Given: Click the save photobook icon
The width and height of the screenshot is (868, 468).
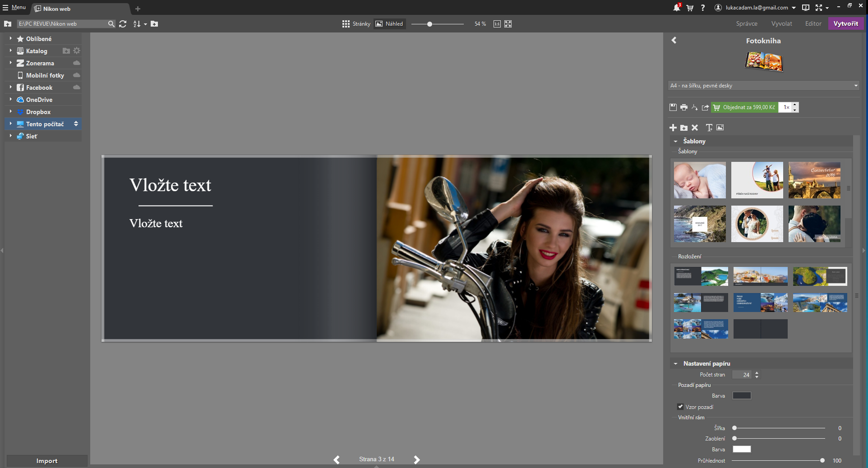Looking at the screenshot, I should tap(673, 107).
